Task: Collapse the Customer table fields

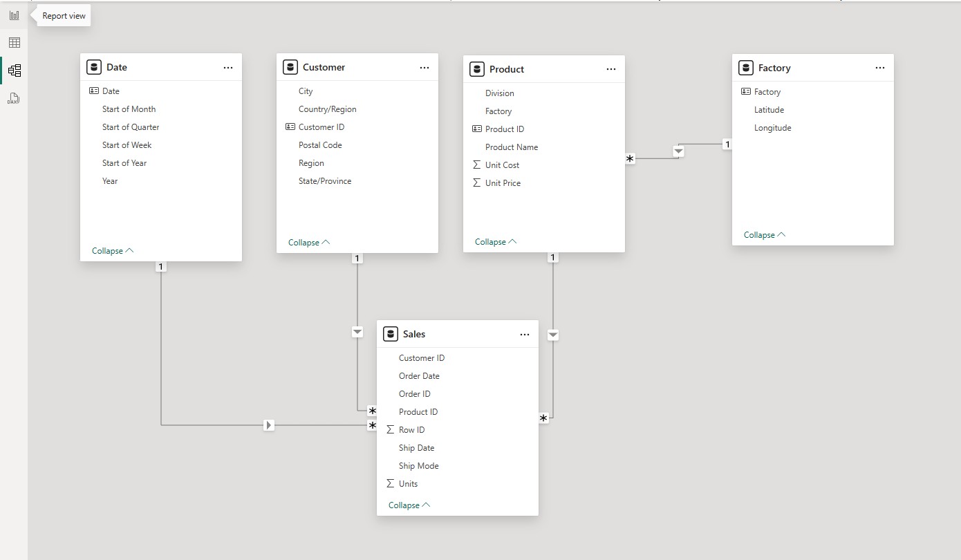Action: pos(309,243)
